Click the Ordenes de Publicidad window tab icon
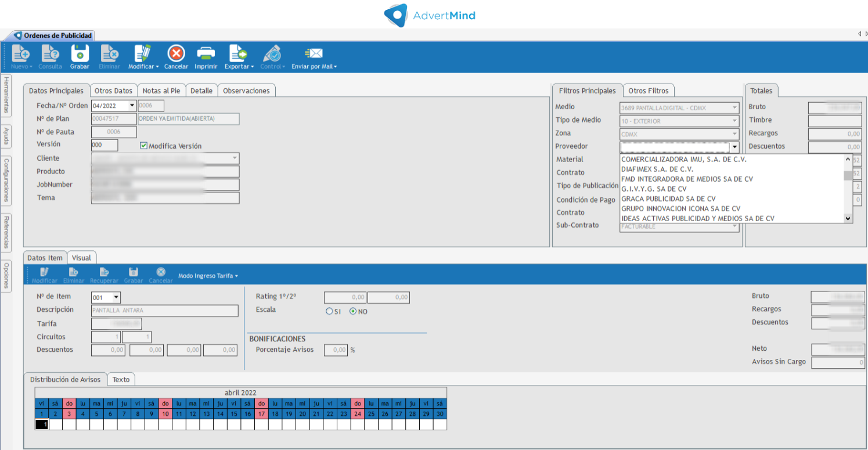 [x=18, y=35]
